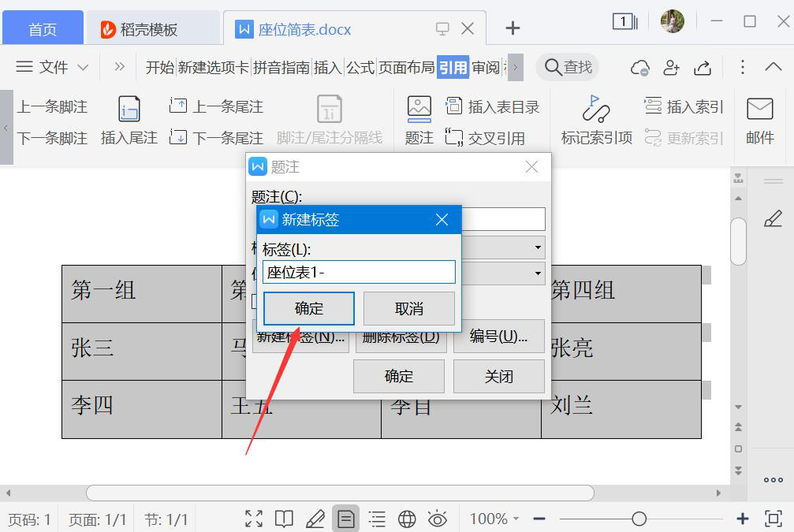
Task: Click the side panel pen edit icon
Action: [x=773, y=218]
